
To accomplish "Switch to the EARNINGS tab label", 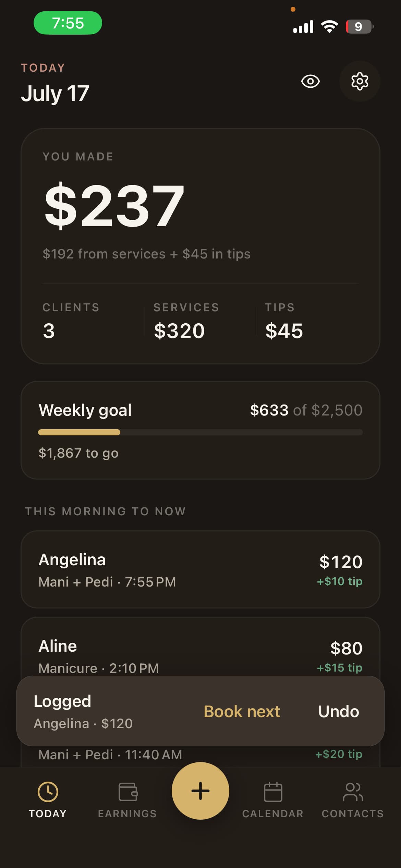I will 127,813.
